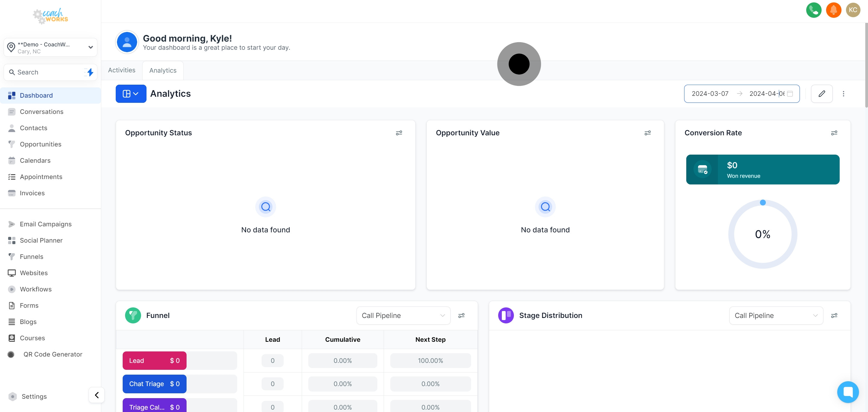Click the green phone dialer icon
This screenshot has height=412, width=868.
point(813,10)
